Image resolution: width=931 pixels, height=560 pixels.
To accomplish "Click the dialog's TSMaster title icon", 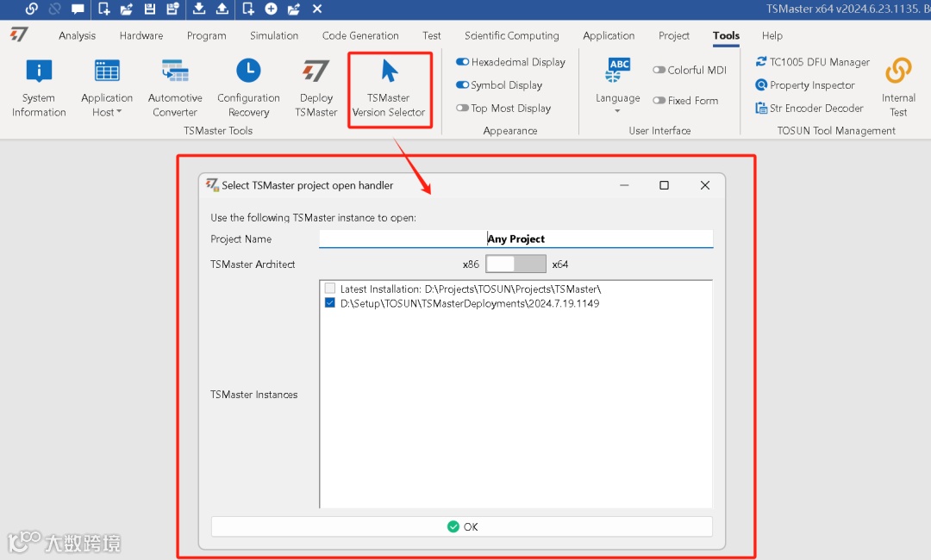I will click(212, 184).
